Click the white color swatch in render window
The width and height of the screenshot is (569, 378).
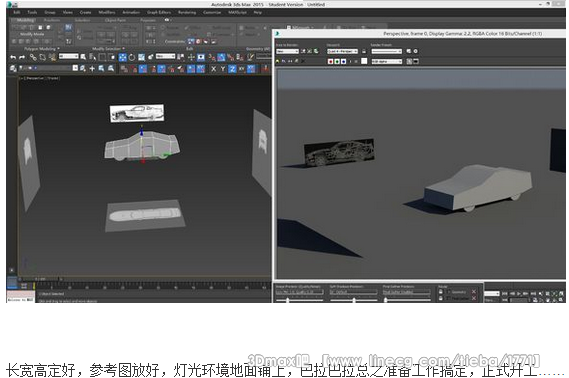coord(364,61)
